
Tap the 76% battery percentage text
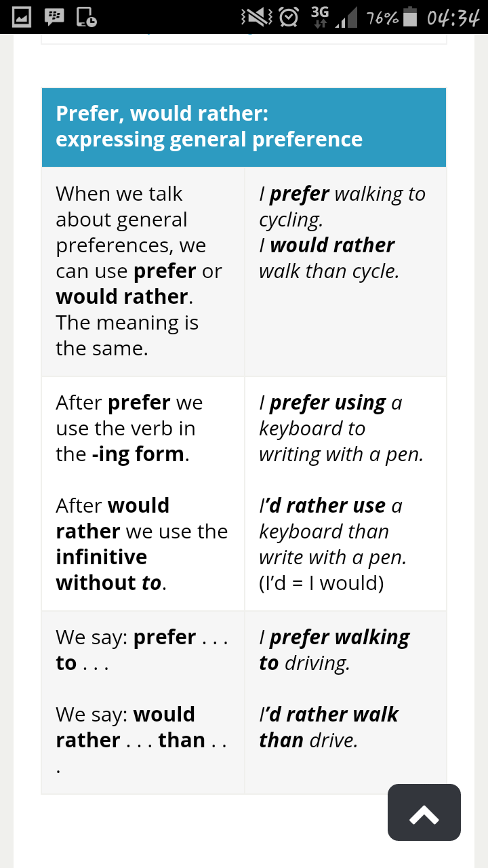pos(382,18)
